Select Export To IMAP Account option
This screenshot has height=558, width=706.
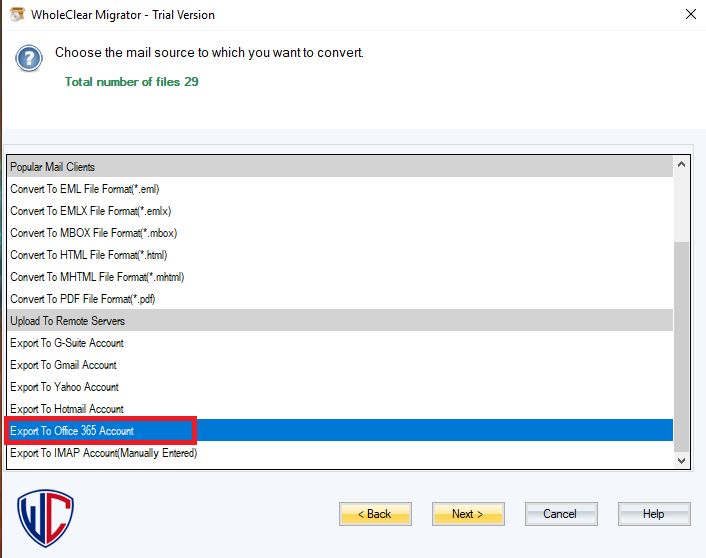coord(103,453)
